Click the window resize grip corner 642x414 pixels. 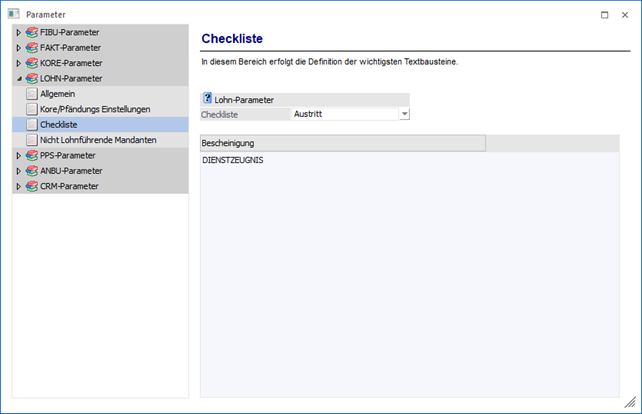(x=630, y=402)
